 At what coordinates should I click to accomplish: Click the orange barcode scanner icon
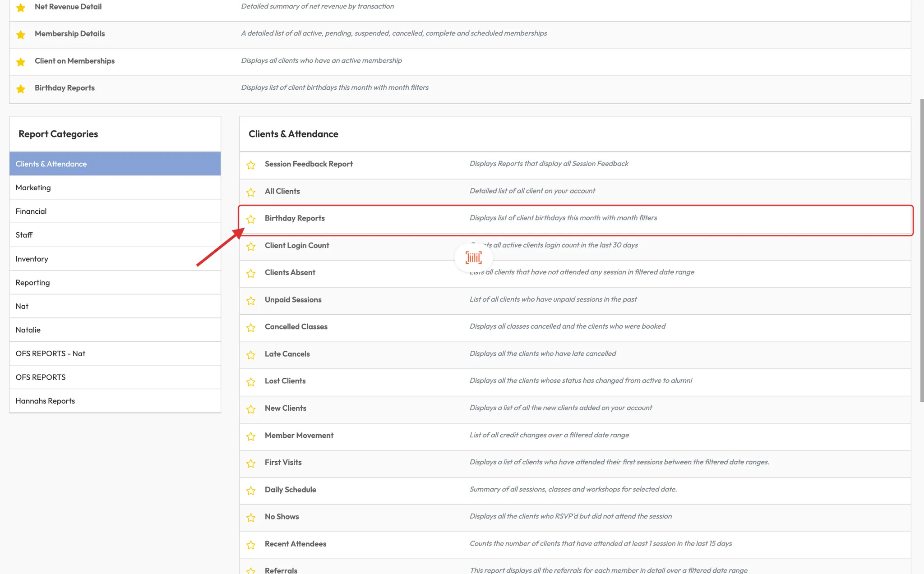[x=473, y=258]
